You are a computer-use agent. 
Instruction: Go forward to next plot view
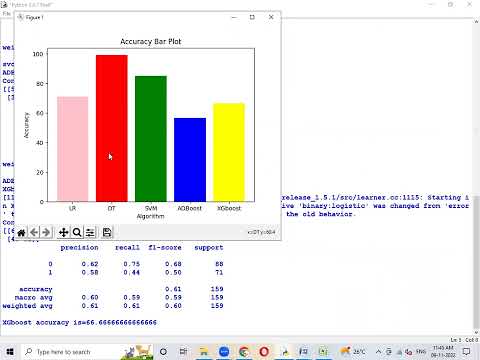tap(46, 232)
